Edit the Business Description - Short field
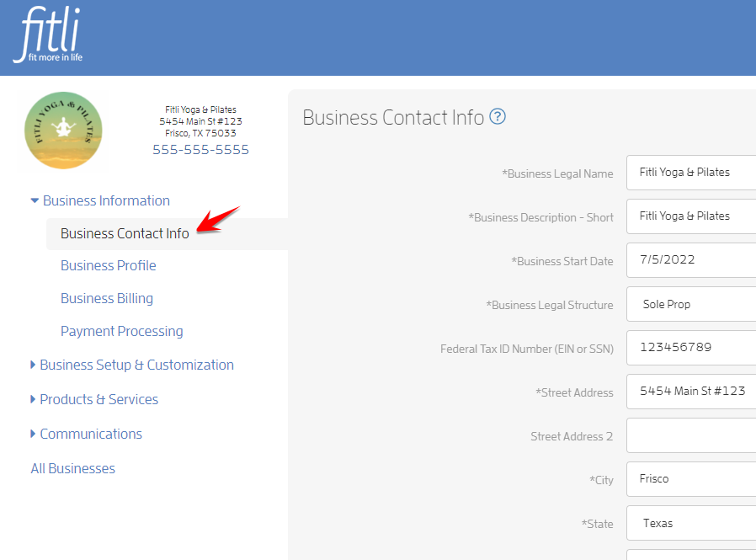 tap(691, 216)
